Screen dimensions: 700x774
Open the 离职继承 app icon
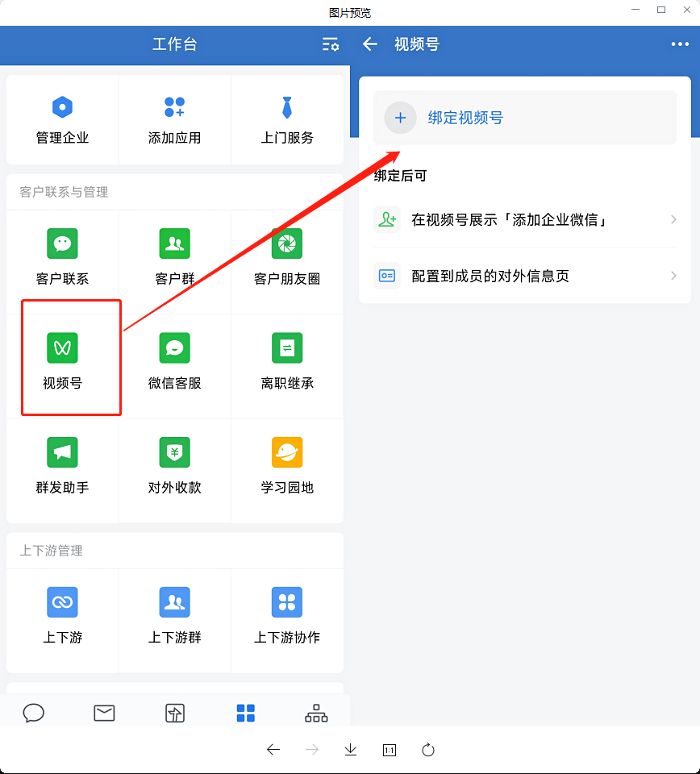pyautogui.click(x=287, y=358)
